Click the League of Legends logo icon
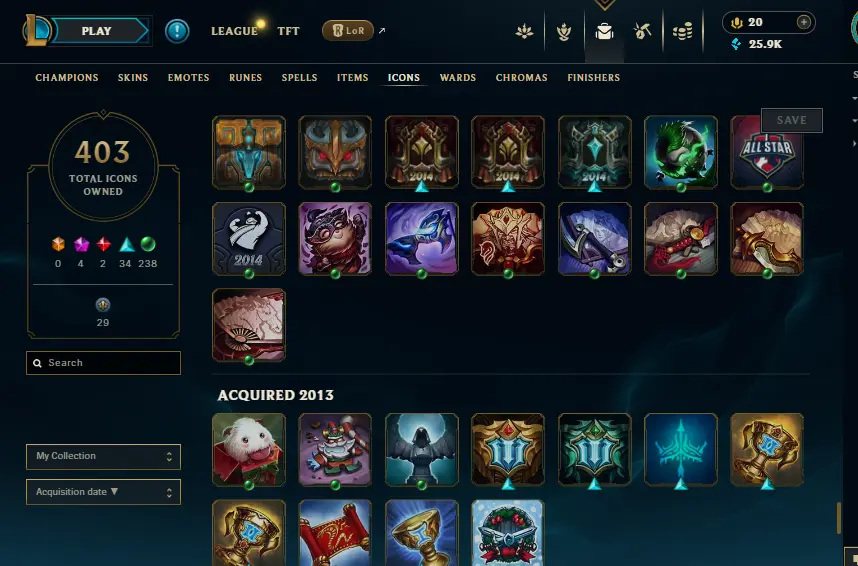This screenshot has height=566, width=858. [x=36, y=31]
